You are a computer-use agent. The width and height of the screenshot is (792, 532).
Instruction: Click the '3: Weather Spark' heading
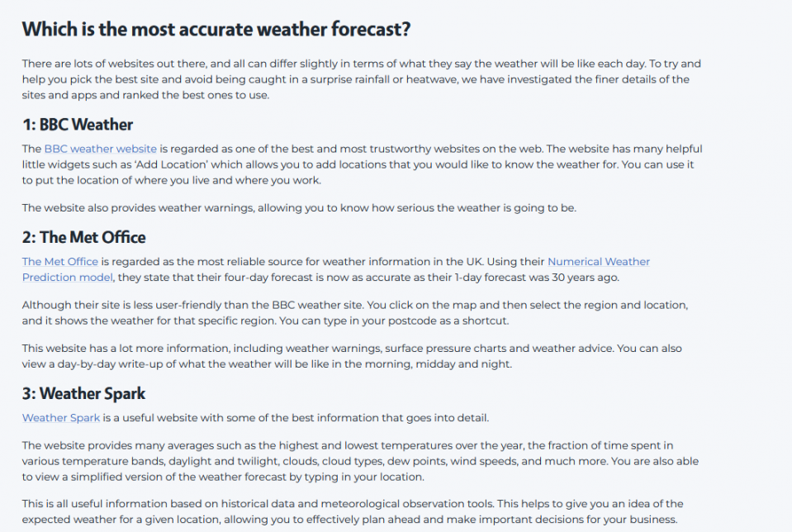coord(84,393)
